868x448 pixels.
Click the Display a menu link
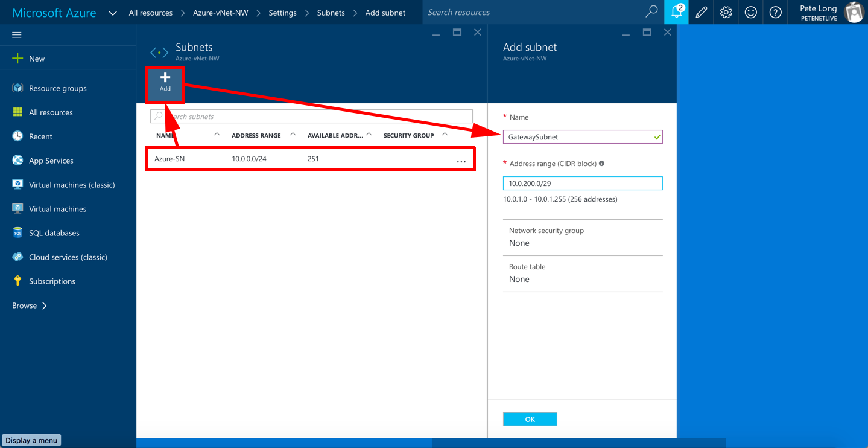(31, 440)
